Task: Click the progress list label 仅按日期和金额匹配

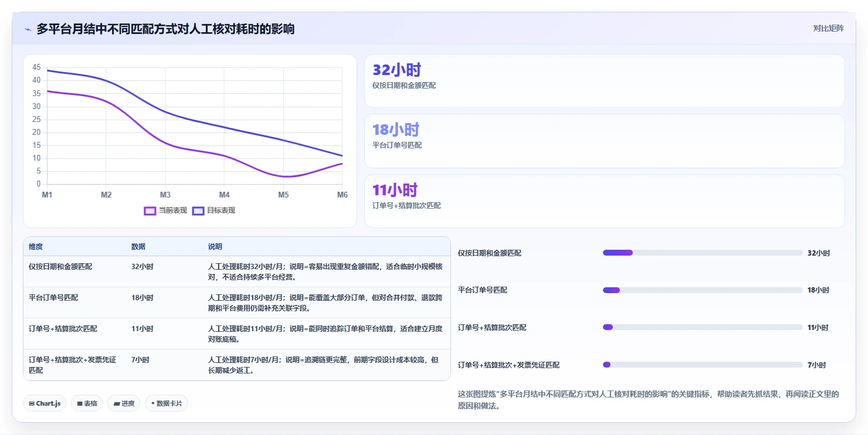Action: click(x=490, y=253)
